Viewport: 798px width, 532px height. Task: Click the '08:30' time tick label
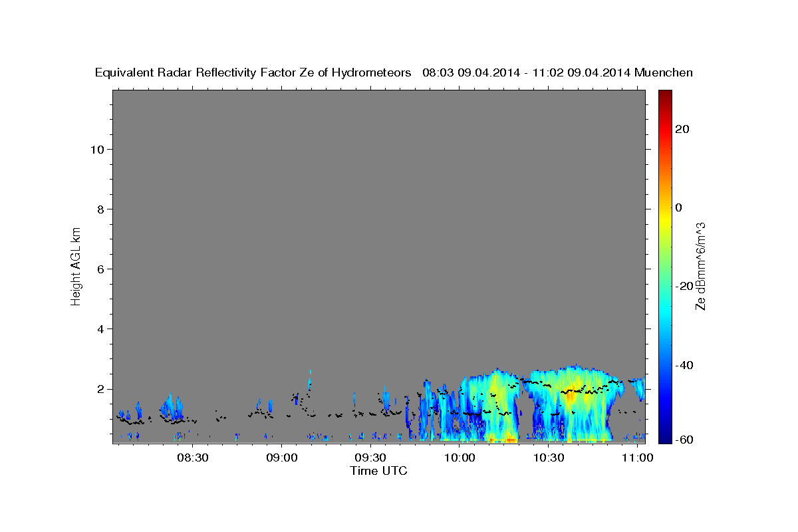pos(192,458)
